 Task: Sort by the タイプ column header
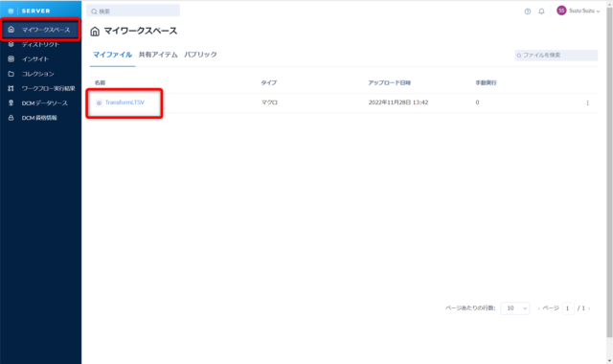[x=269, y=83]
